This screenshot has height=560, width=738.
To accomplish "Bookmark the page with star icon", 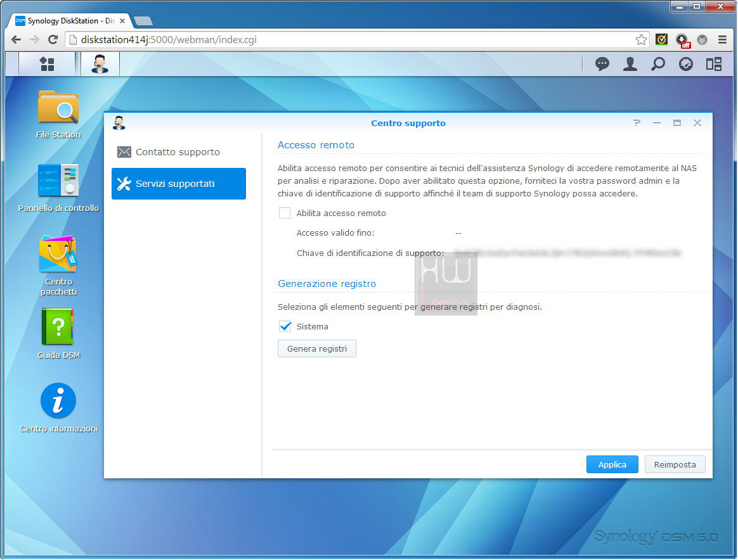I will point(641,39).
